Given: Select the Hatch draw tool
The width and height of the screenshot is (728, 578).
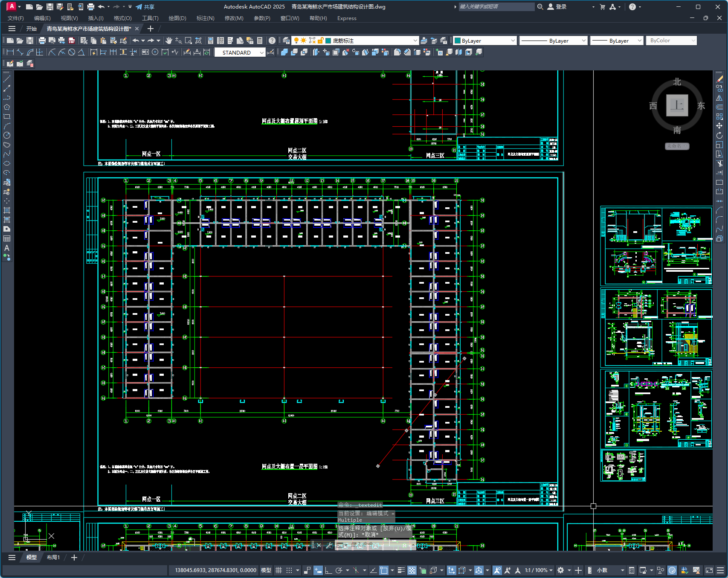Looking at the screenshot, I should coord(7,210).
